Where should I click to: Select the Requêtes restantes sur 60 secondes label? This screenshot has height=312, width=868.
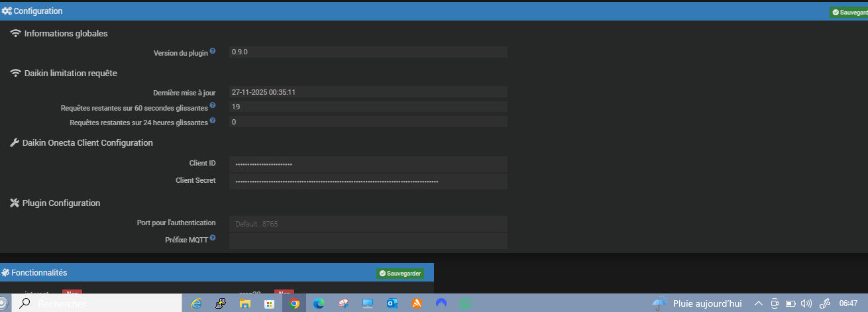[x=134, y=107]
